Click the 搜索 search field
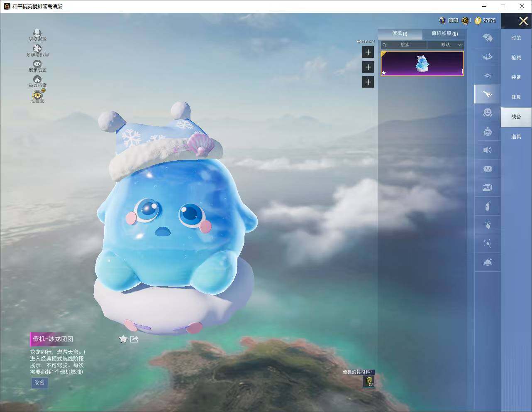The height and width of the screenshot is (412, 532). 404,45
